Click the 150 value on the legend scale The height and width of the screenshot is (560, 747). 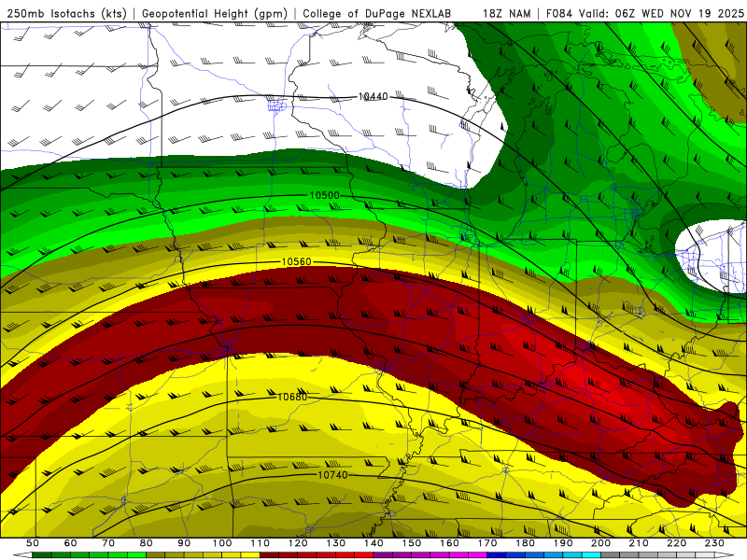(412, 543)
